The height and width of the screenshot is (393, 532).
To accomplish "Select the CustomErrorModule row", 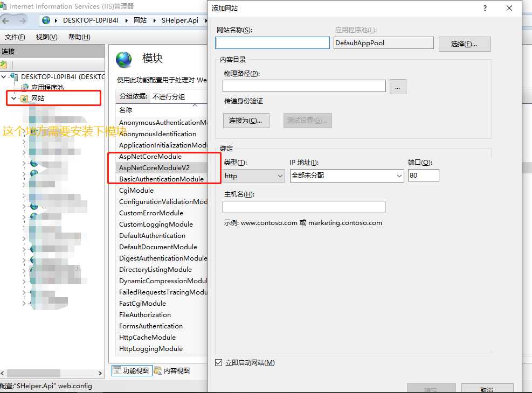I will [162, 213].
